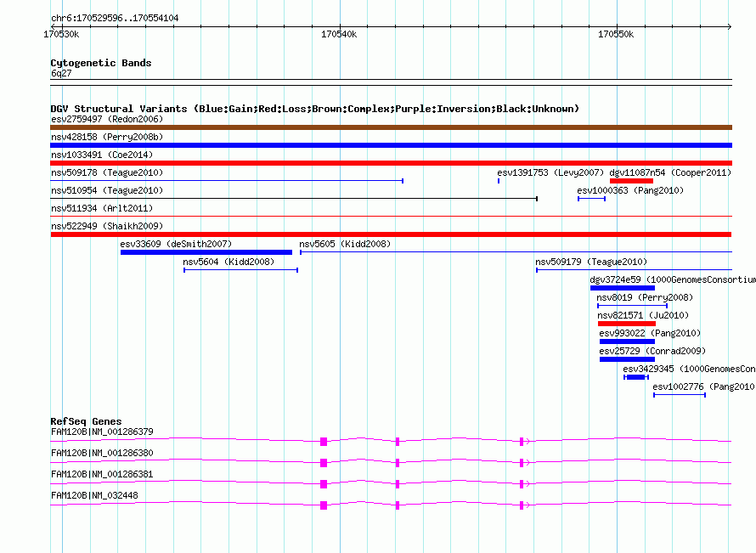Image resolution: width=756 pixels, height=553 pixels.
Task: Open the esv2759497 (Redon2006) label
Action: (107, 119)
